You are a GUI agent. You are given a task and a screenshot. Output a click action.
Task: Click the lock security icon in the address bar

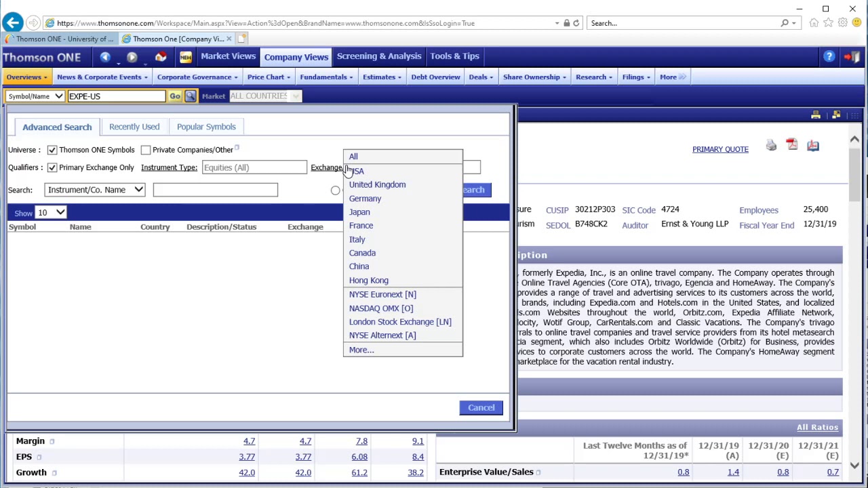click(x=566, y=23)
